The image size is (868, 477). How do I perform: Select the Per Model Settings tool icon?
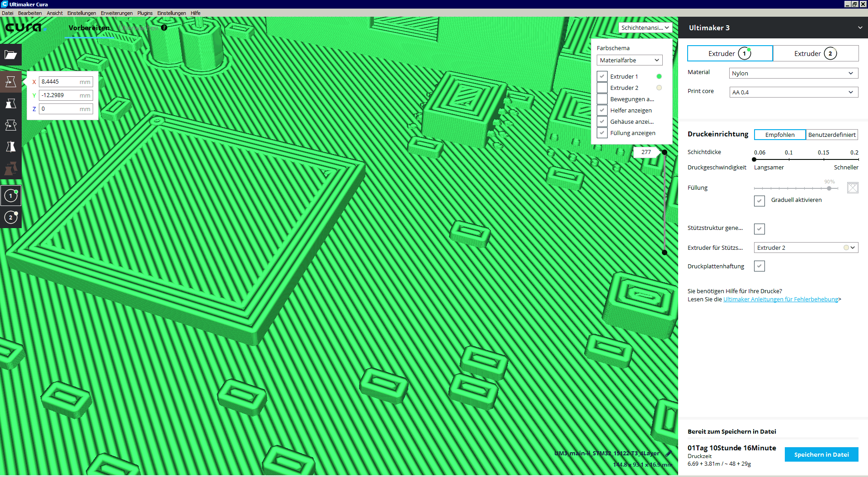coord(11,168)
